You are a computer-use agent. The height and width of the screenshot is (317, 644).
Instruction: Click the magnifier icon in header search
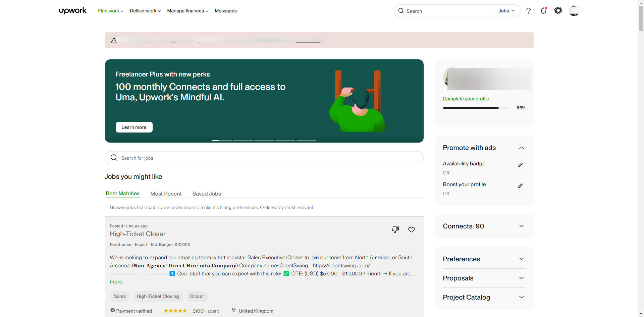[401, 11]
